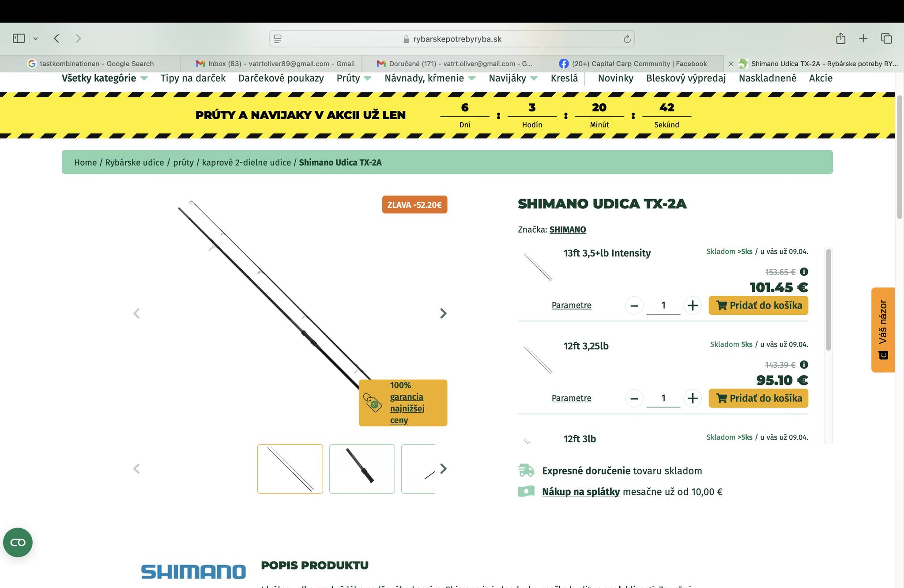Open Darčekové poukazy menu item
This screenshot has width=904, height=588.
[281, 78]
